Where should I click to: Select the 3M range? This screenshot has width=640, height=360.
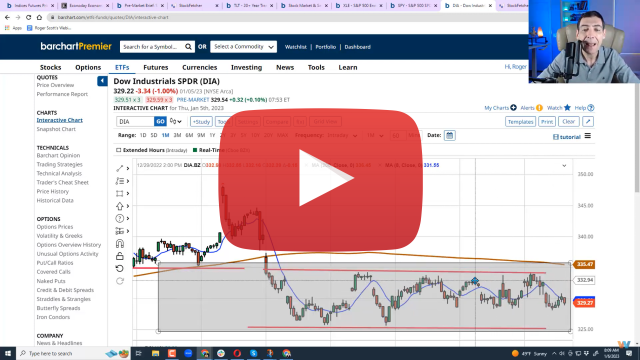[177, 135]
